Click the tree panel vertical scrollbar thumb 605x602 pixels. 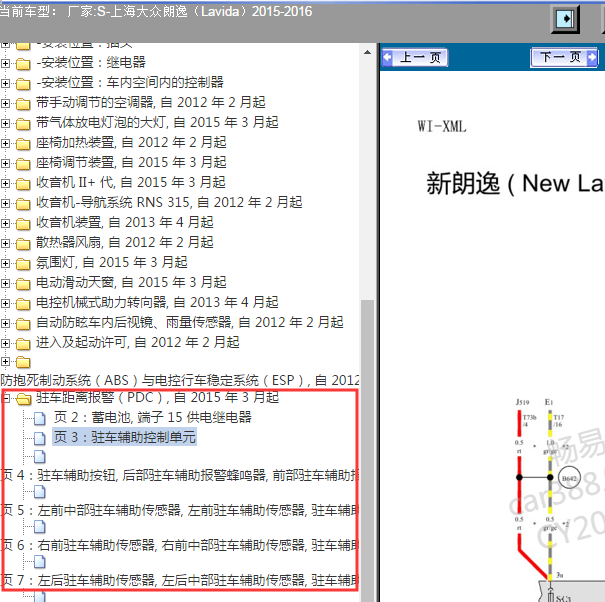pyautogui.click(x=367, y=450)
